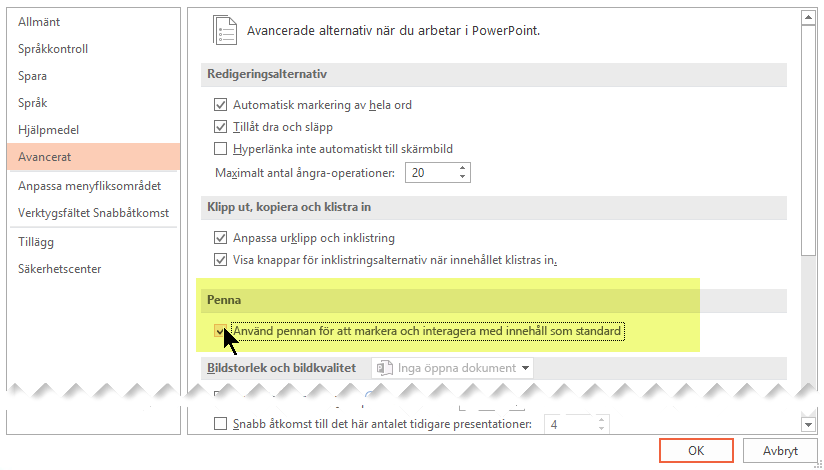Enable Hyperlänka inte automatiskt till skärmbild
The width and height of the screenshot is (824, 470).
220,149
